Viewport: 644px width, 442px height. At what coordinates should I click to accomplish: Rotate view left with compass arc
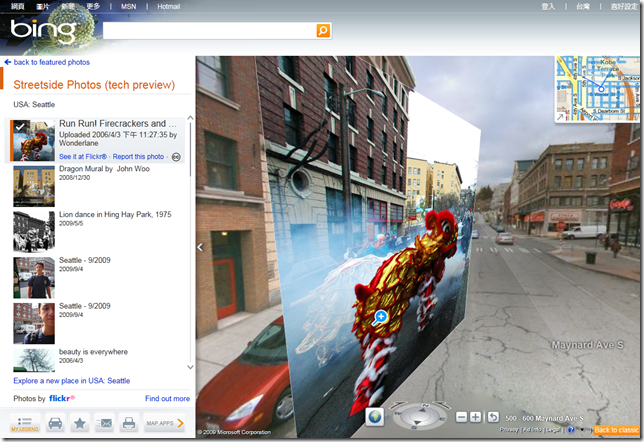pyautogui.click(x=398, y=405)
